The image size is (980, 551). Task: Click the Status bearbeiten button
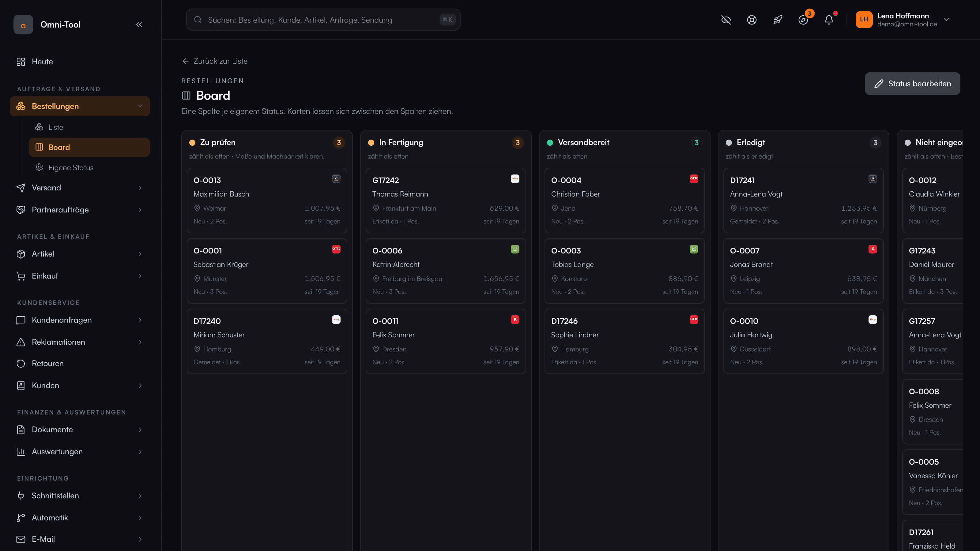912,84
